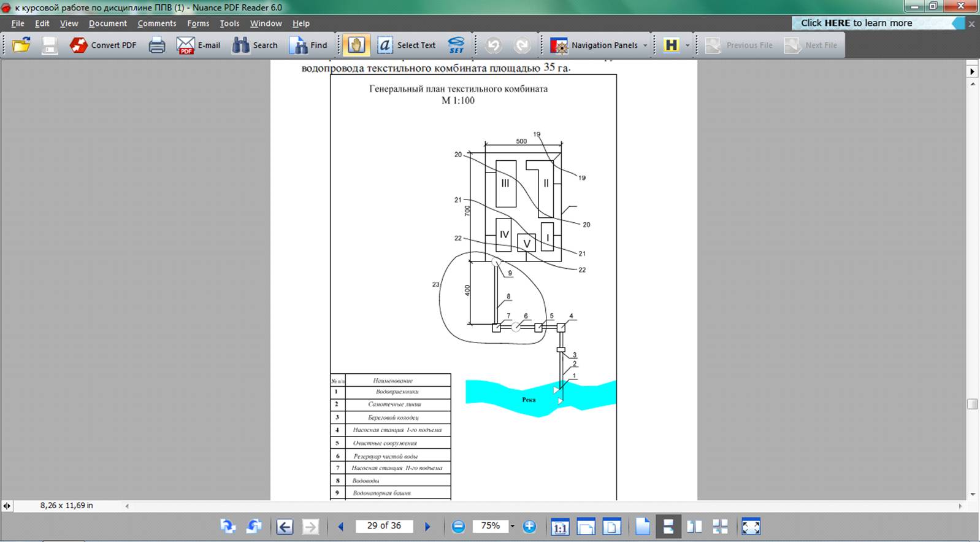Click the Print icon in toolbar
This screenshot has width=980, height=542.
pyautogui.click(x=157, y=45)
